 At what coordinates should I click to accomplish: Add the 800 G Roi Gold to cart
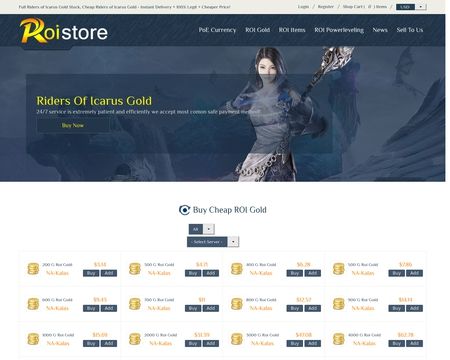click(313, 308)
